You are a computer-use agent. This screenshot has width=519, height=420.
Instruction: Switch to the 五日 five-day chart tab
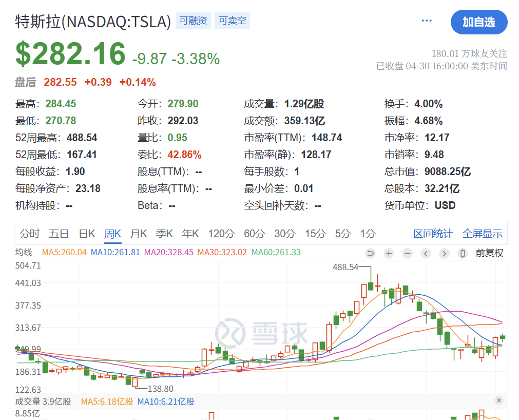pyautogui.click(x=59, y=234)
